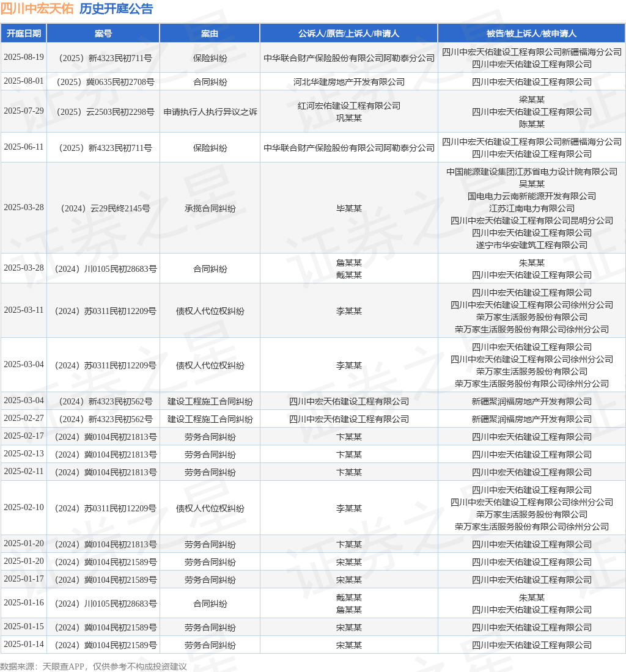Click plaintiff 毕某某
This screenshot has width=626, height=672.
pos(349,208)
